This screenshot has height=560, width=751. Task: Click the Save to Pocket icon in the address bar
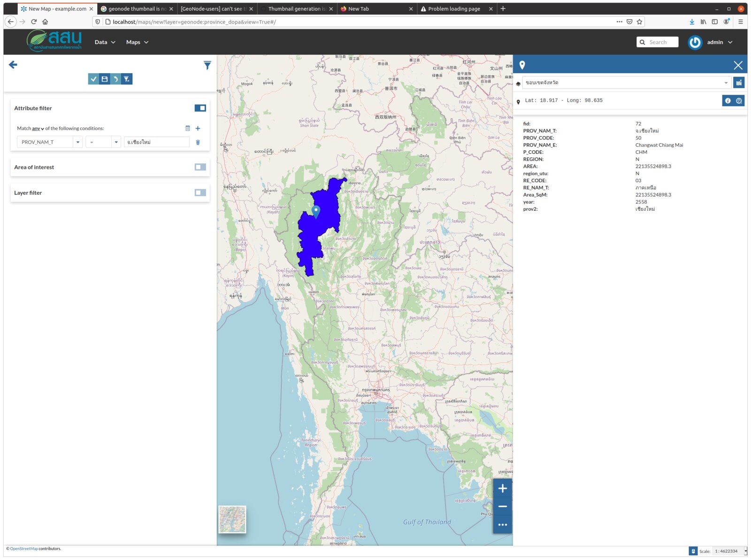(629, 22)
